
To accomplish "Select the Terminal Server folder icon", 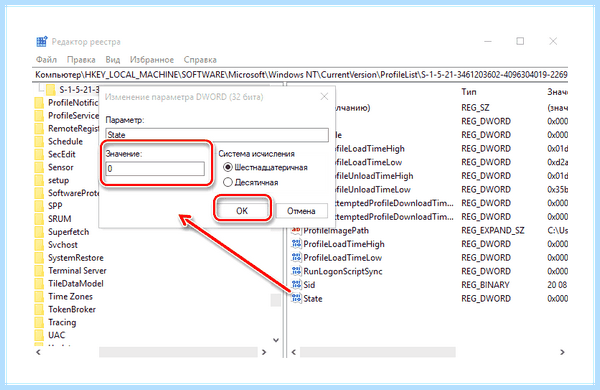I will tap(39, 271).
